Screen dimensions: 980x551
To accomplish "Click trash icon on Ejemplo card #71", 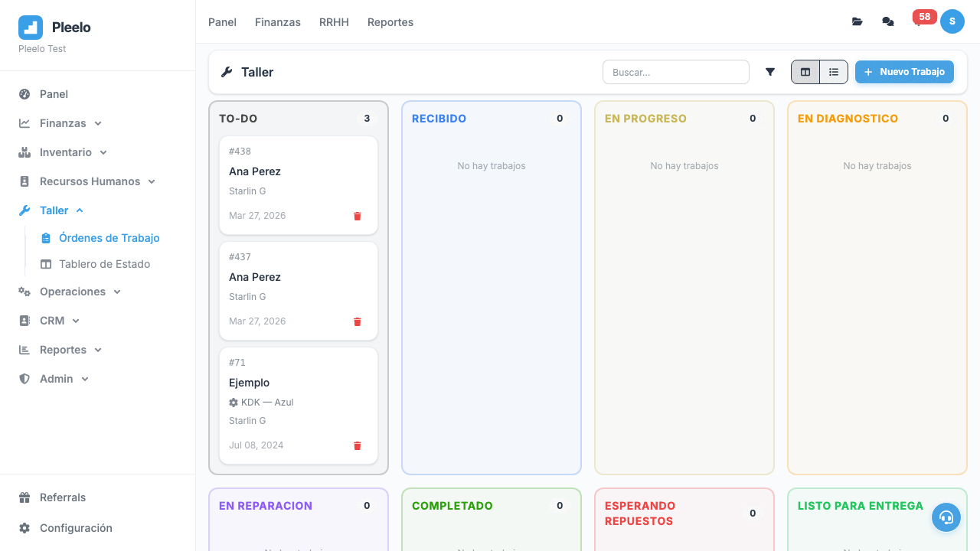I will 357,445.
